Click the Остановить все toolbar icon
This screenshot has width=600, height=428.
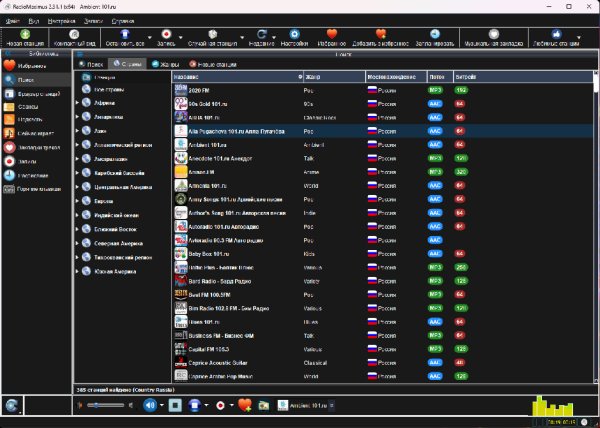pyautogui.click(x=125, y=34)
